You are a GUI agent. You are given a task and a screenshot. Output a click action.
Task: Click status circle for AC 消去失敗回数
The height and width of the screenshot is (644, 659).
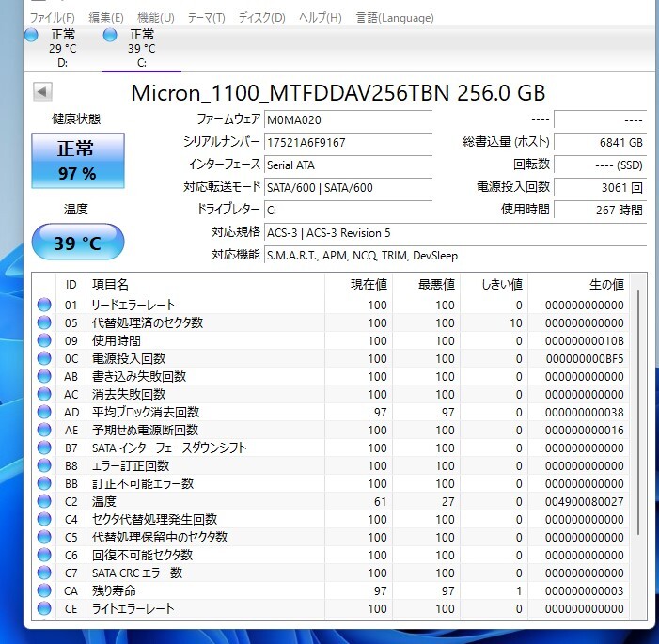[44, 394]
